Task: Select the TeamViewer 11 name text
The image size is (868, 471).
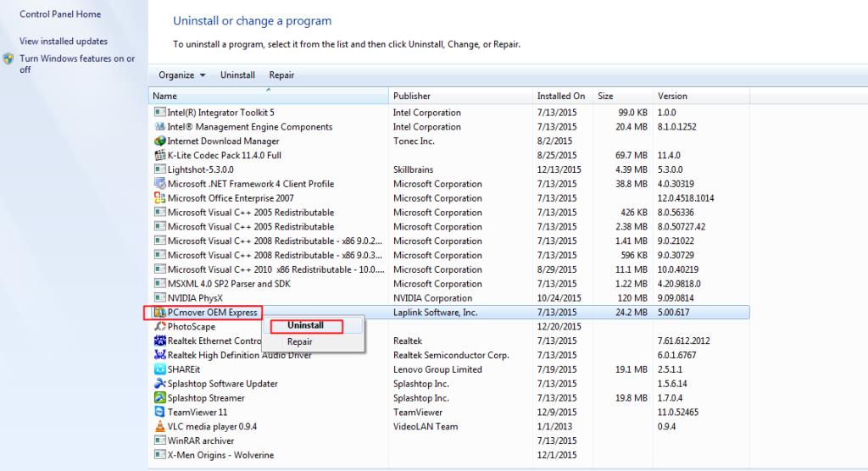Action: click(197, 413)
